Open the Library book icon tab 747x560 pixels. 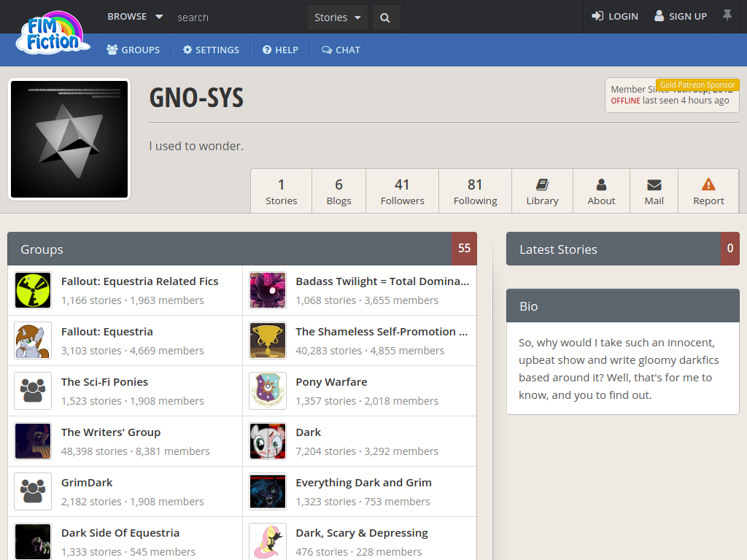point(542,191)
